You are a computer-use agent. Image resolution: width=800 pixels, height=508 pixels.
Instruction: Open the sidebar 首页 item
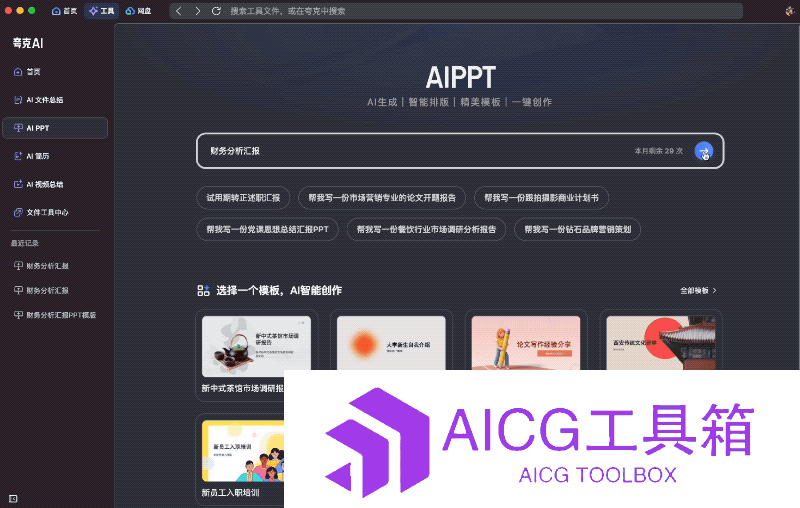[55, 71]
